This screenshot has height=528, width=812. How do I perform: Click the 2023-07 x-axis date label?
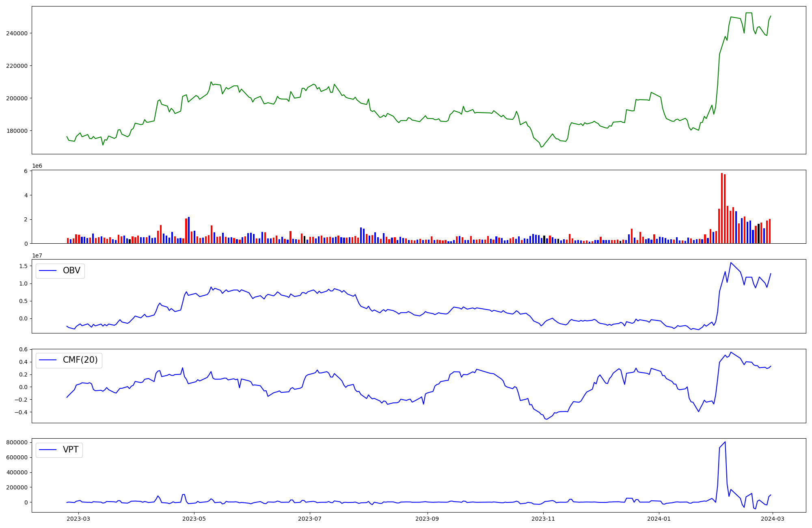point(310,519)
